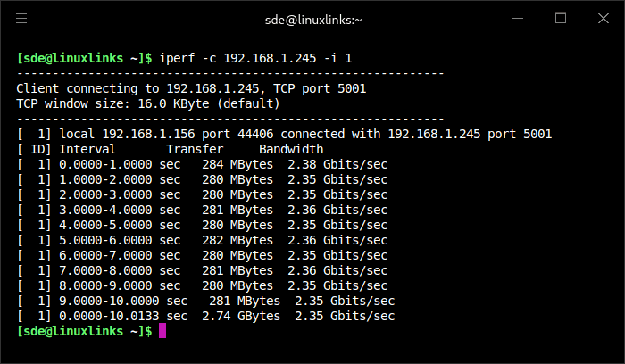The width and height of the screenshot is (625, 364).
Task: Click the 'Transfer' column header
Action: point(195,149)
